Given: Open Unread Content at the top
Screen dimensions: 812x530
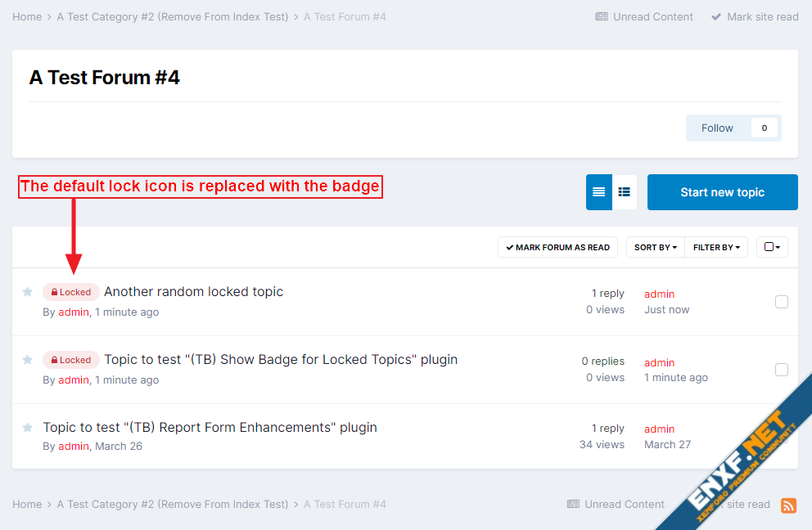Looking at the screenshot, I should 644,16.
